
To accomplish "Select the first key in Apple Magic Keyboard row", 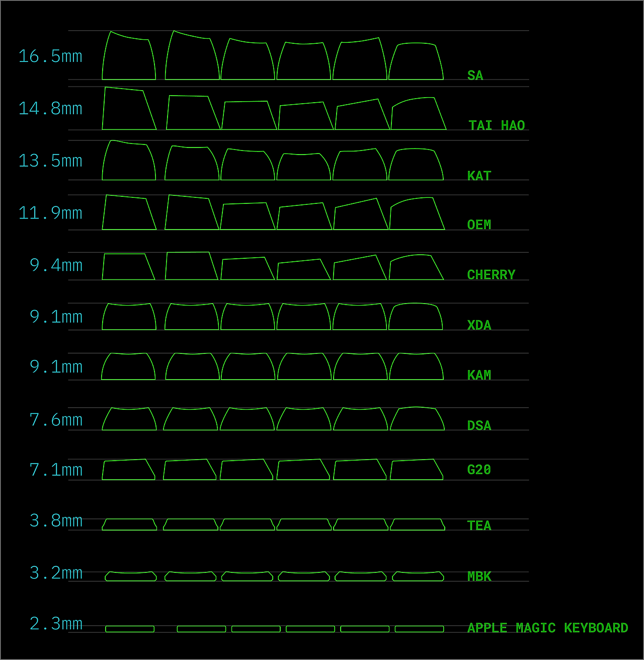I will [130, 629].
